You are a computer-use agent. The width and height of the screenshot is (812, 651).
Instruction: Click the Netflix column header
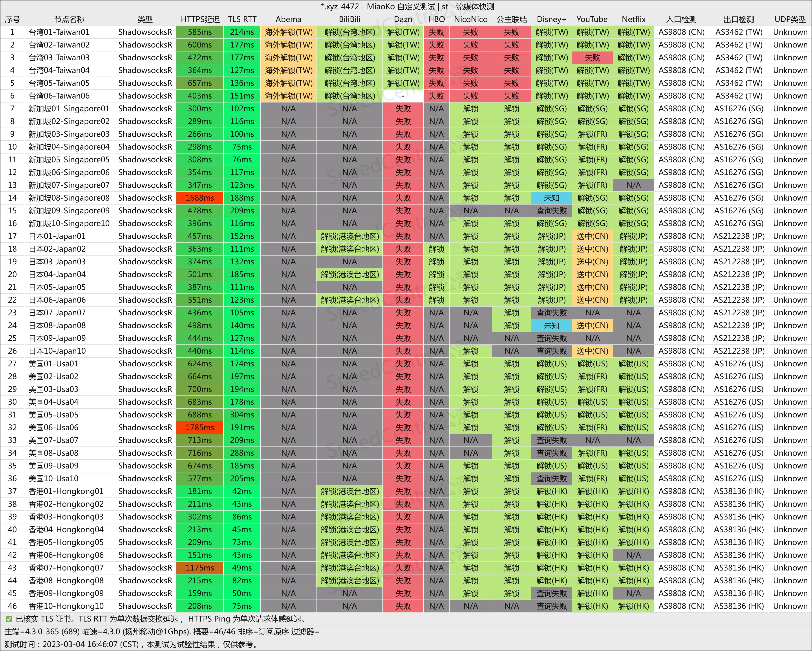pos(633,19)
